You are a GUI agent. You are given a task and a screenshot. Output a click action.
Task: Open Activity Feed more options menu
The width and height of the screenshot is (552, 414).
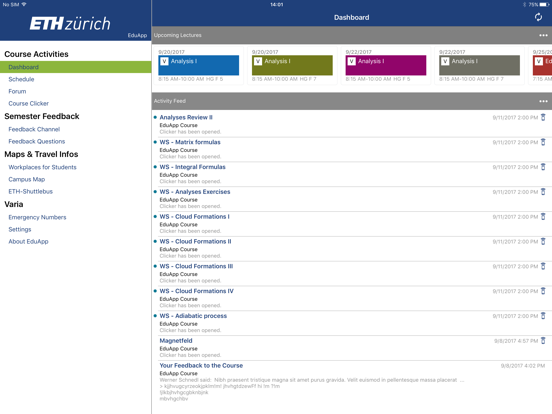coord(543,101)
